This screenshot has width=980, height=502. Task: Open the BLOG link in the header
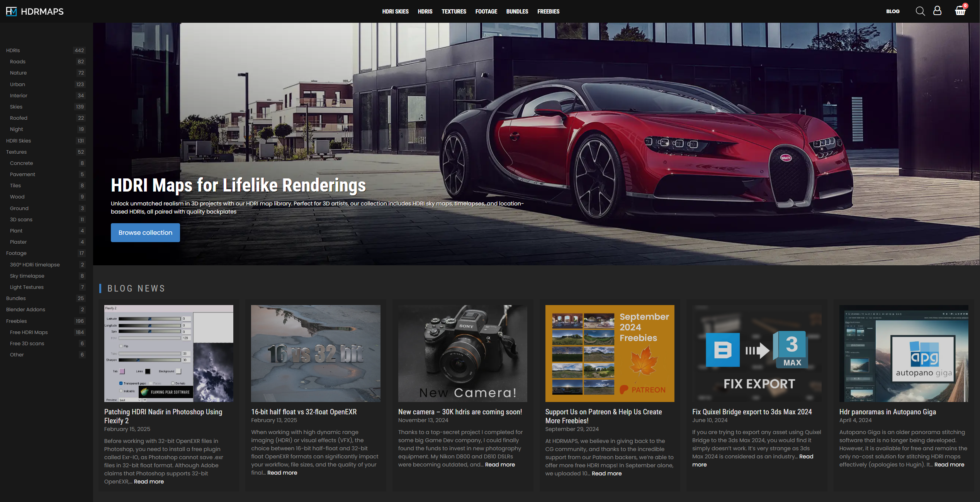893,12
